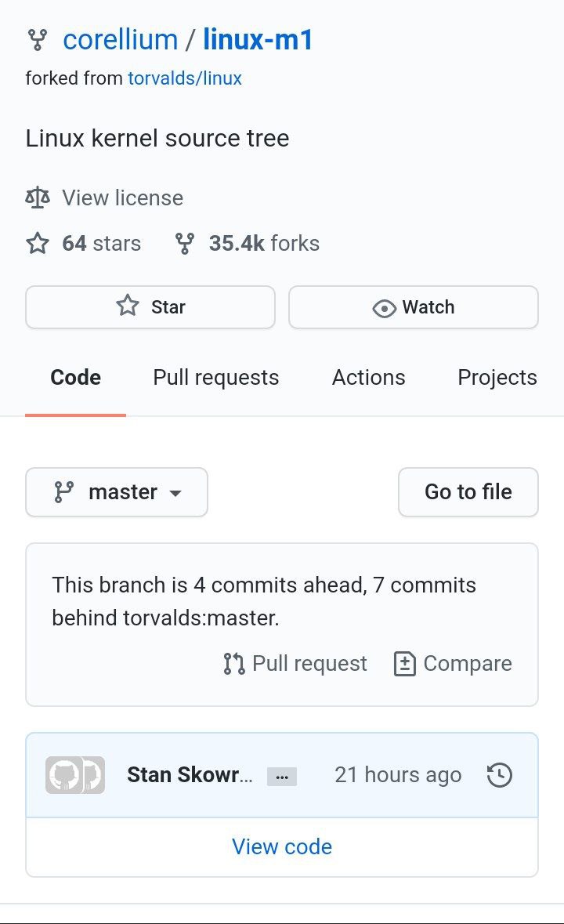Image resolution: width=564 pixels, height=924 pixels.
Task: Open the master branch dropdown
Action: 117,492
